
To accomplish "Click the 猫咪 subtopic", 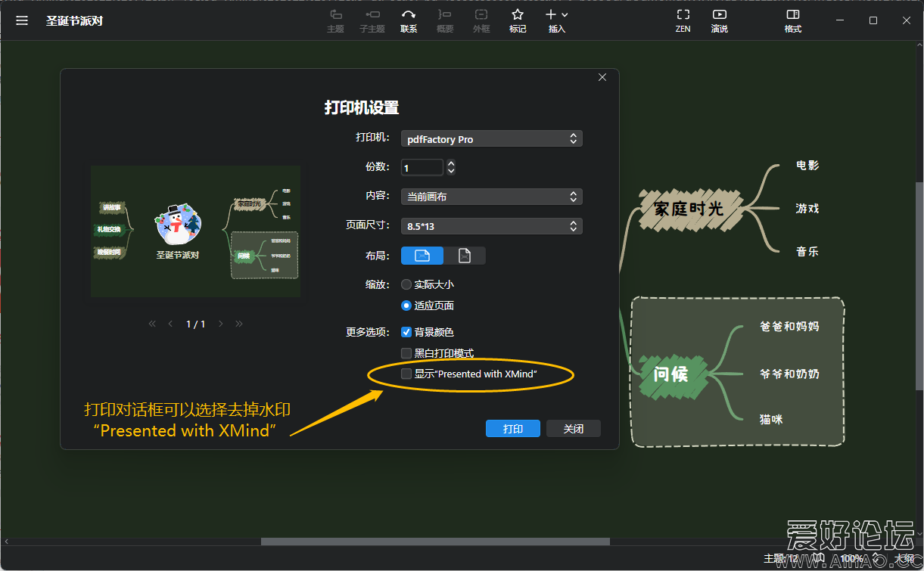I will (771, 418).
